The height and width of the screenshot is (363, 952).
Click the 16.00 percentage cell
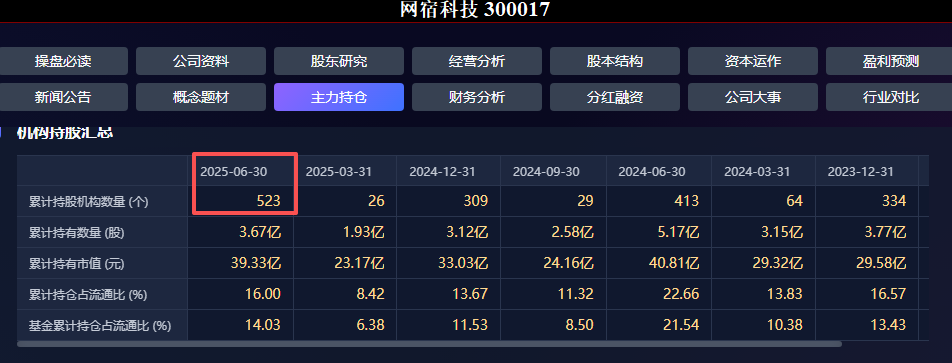click(x=240, y=294)
